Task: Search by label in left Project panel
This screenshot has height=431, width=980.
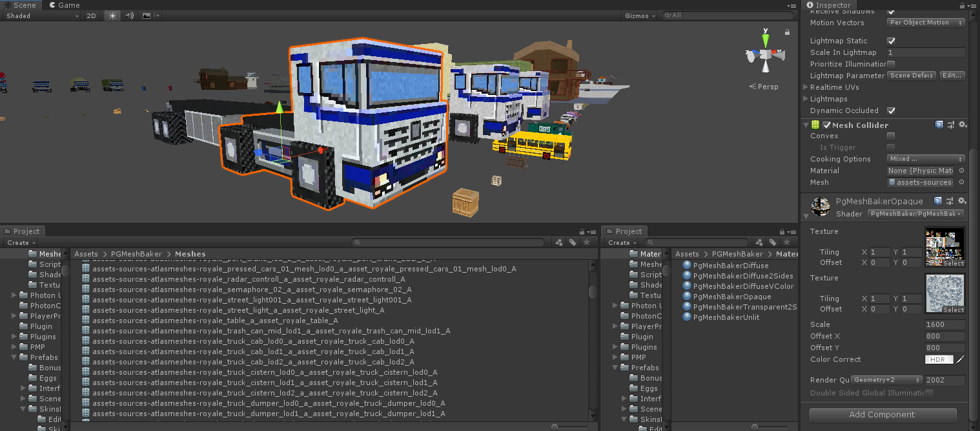Action: point(573,242)
